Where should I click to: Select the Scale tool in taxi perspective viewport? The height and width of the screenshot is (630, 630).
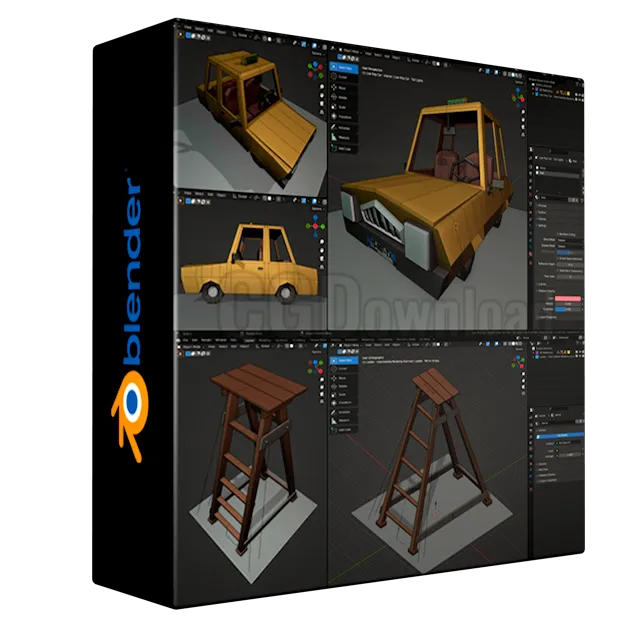pos(342,107)
